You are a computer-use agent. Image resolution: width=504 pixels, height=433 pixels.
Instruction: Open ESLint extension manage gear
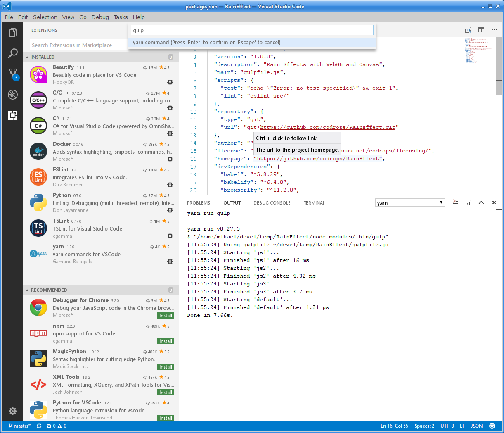coord(170,185)
